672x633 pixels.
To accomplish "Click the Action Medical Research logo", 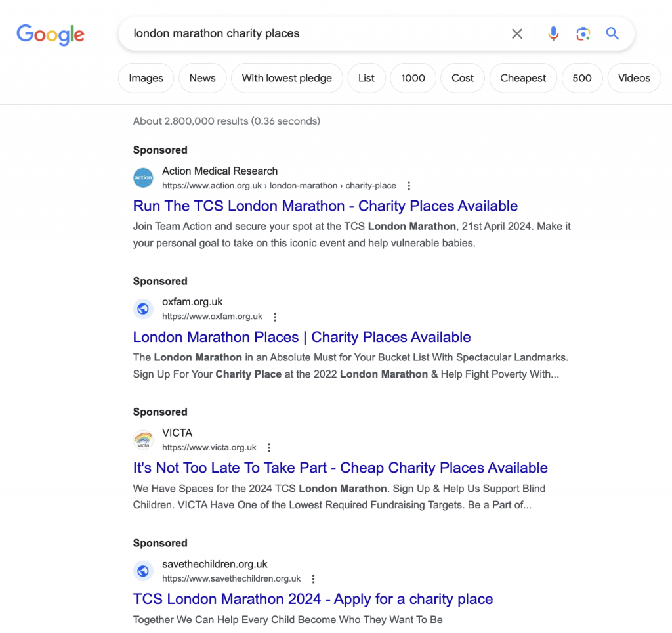I will coord(143,177).
